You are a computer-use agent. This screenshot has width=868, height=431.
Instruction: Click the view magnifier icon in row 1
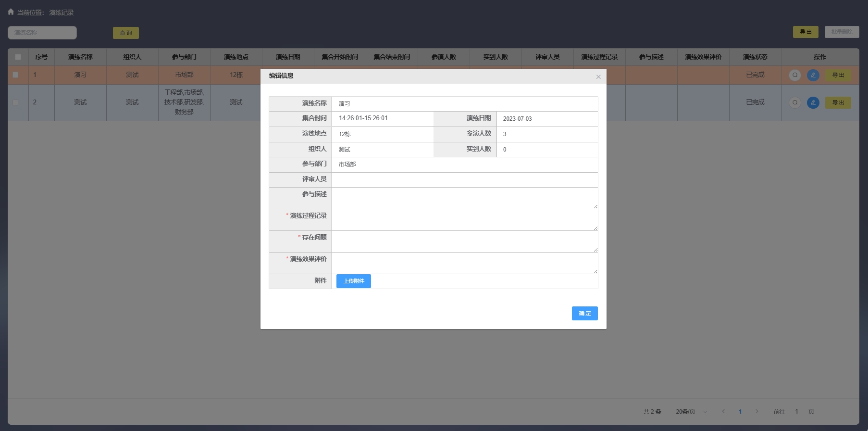(795, 75)
